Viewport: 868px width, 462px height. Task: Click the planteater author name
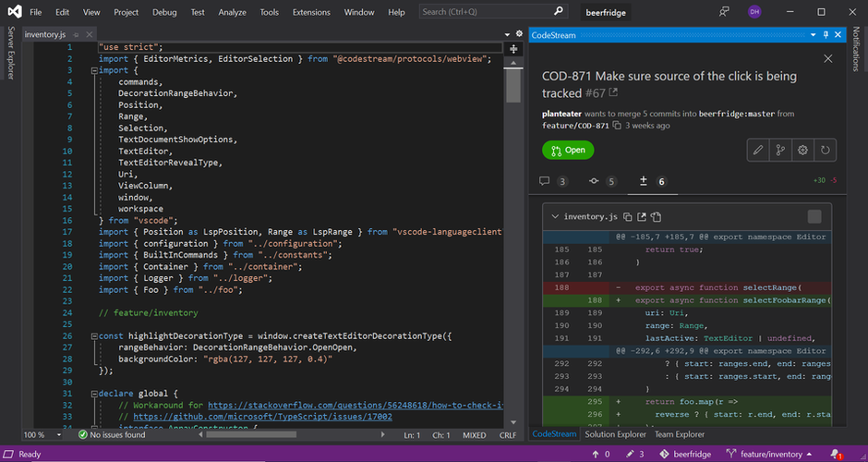(x=561, y=115)
